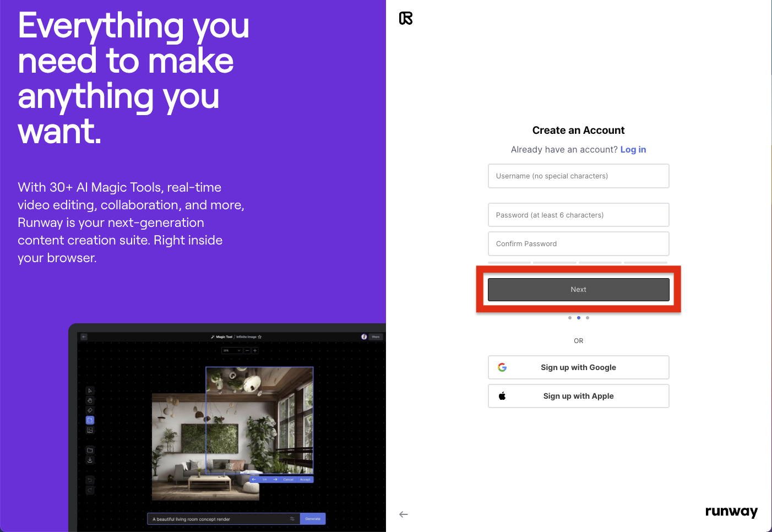Image resolution: width=772 pixels, height=532 pixels.
Task: Click the Runway logo at top left
Action: click(405, 18)
